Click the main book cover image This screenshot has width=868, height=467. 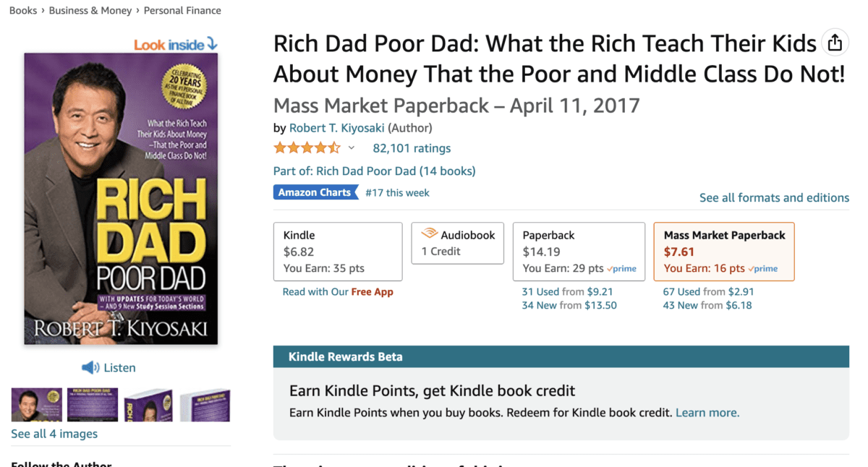coord(121,198)
